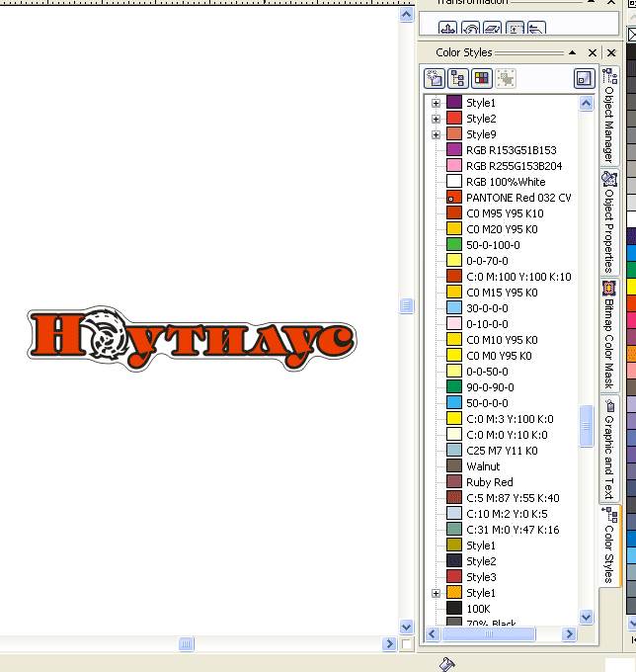The height and width of the screenshot is (672, 636).
Task: Close the docker group with far-right X
Action: tap(611, 52)
